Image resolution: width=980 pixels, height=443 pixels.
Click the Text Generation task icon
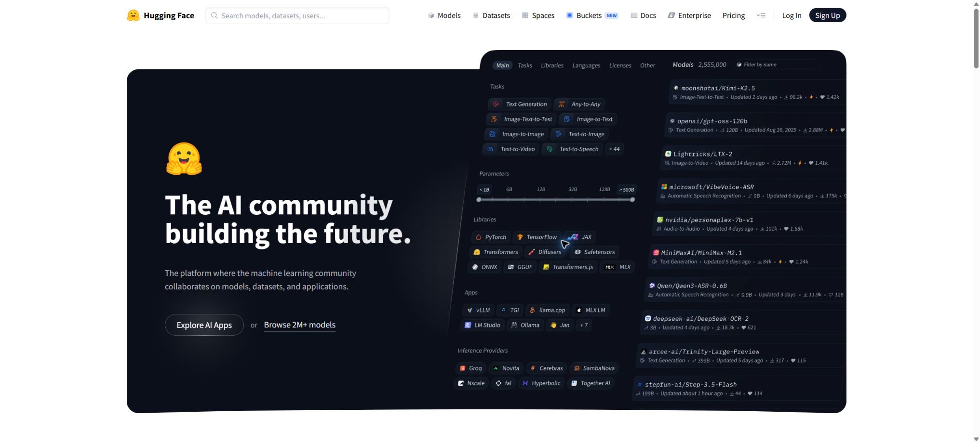click(496, 104)
